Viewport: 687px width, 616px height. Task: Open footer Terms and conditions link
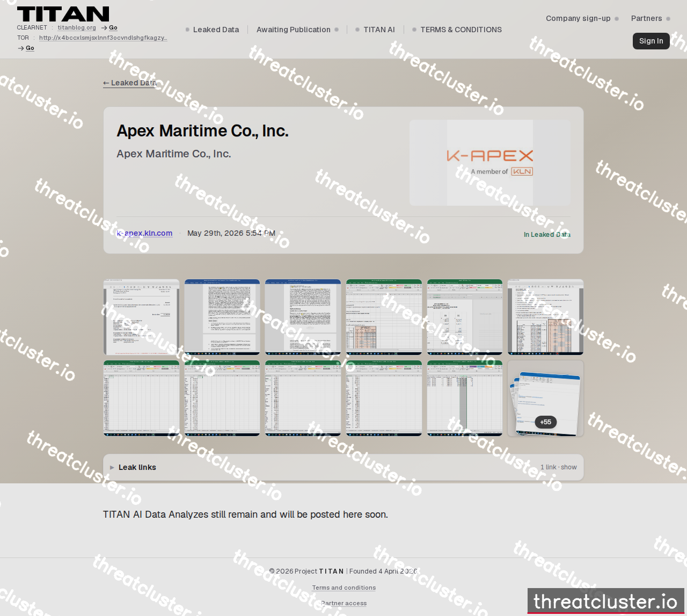pos(344,588)
